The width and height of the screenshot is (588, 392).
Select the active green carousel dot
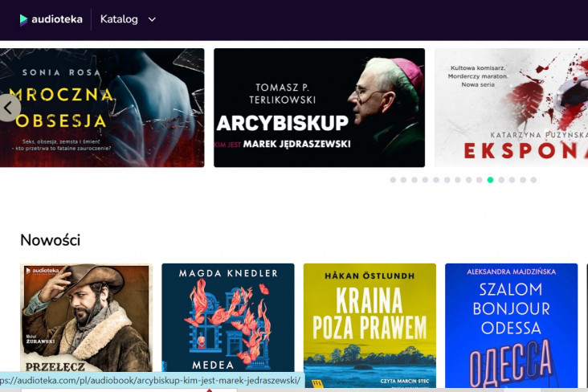tap(490, 180)
